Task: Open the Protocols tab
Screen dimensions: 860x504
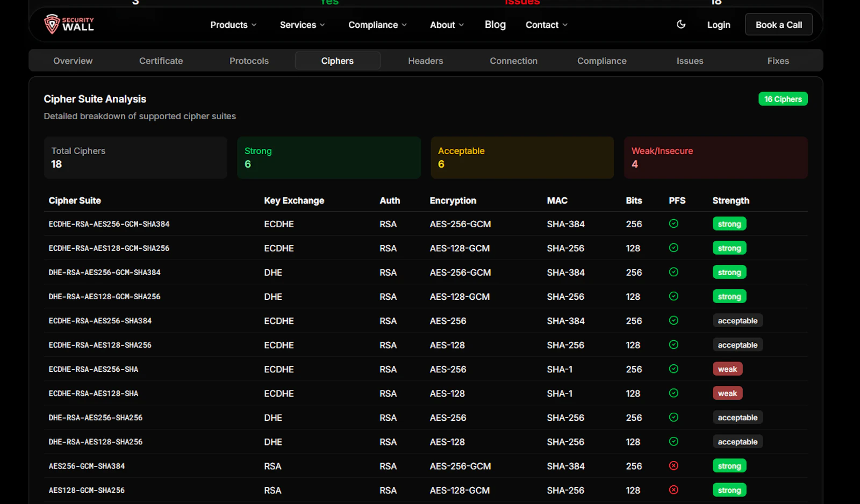Action: [249, 61]
